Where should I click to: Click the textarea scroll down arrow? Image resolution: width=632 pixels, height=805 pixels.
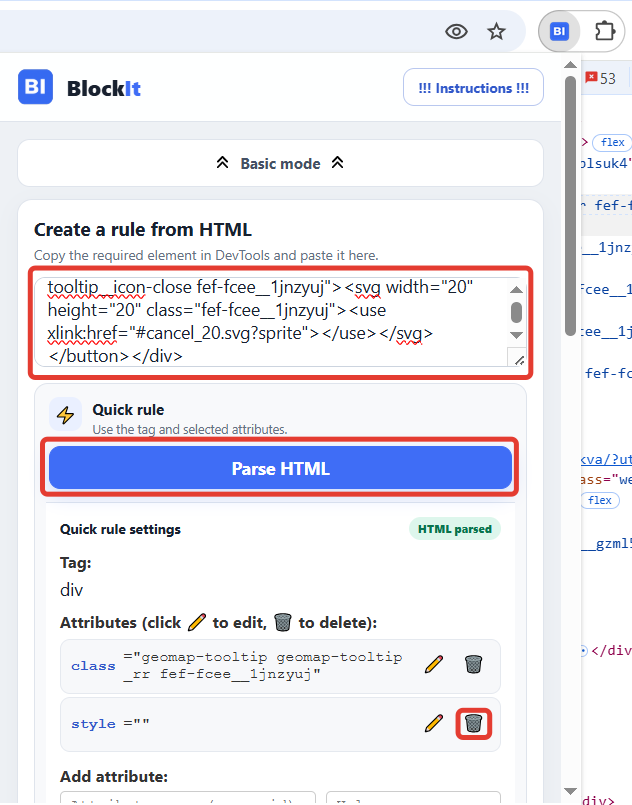516,335
